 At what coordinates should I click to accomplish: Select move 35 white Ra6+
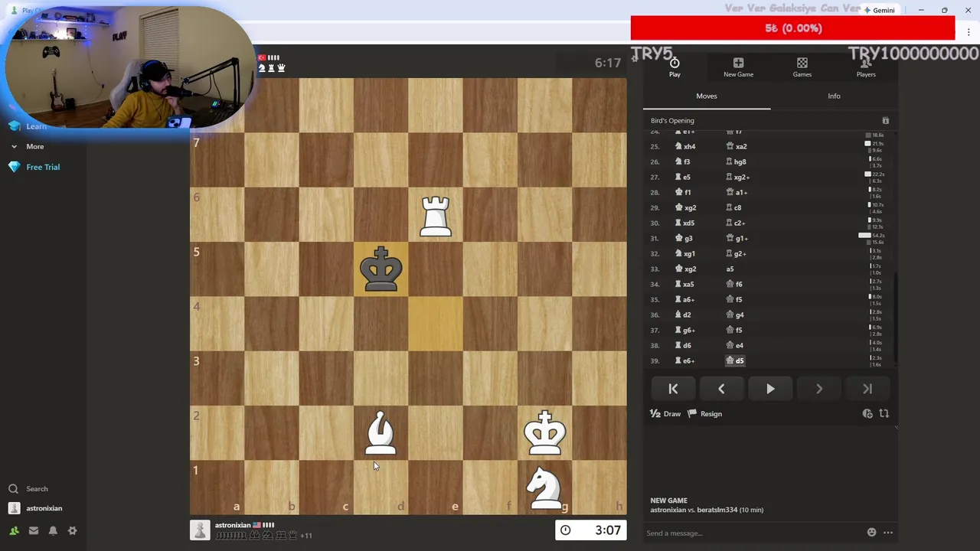pyautogui.click(x=684, y=299)
